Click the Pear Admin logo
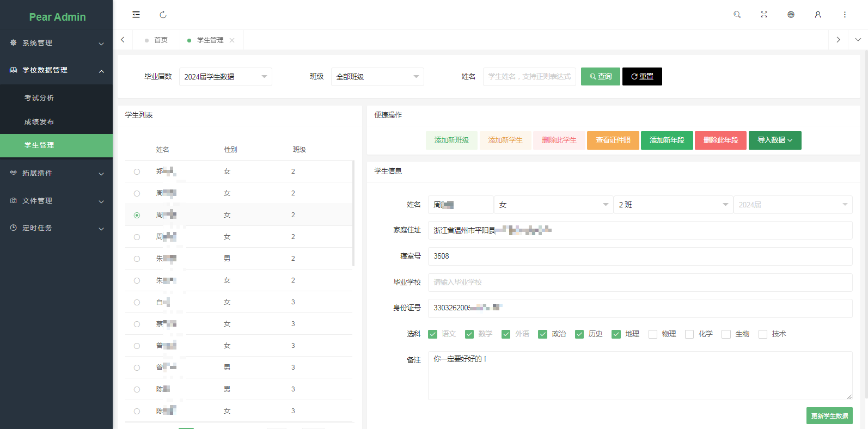This screenshot has width=868, height=429. (x=57, y=17)
